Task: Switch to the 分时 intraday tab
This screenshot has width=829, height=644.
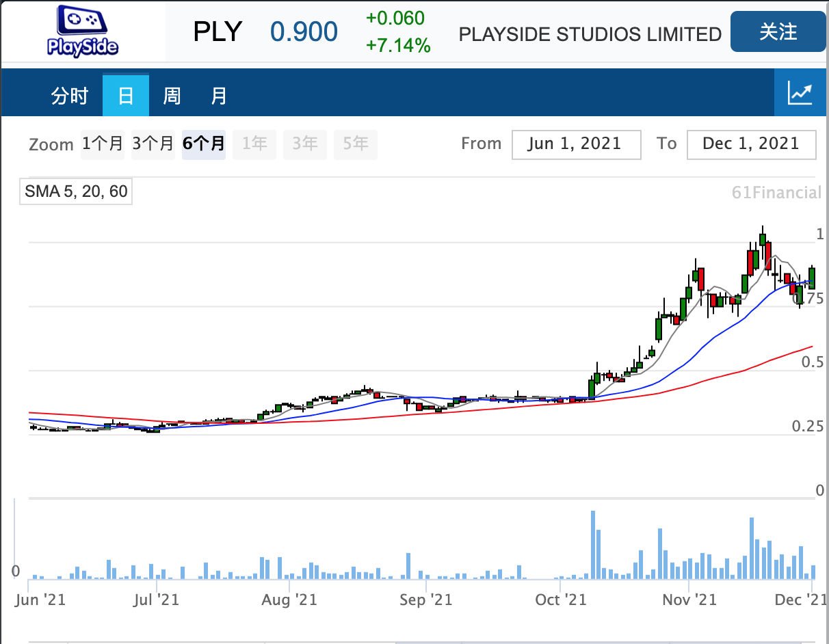Action: pyautogui.click(x=70, y=96)
